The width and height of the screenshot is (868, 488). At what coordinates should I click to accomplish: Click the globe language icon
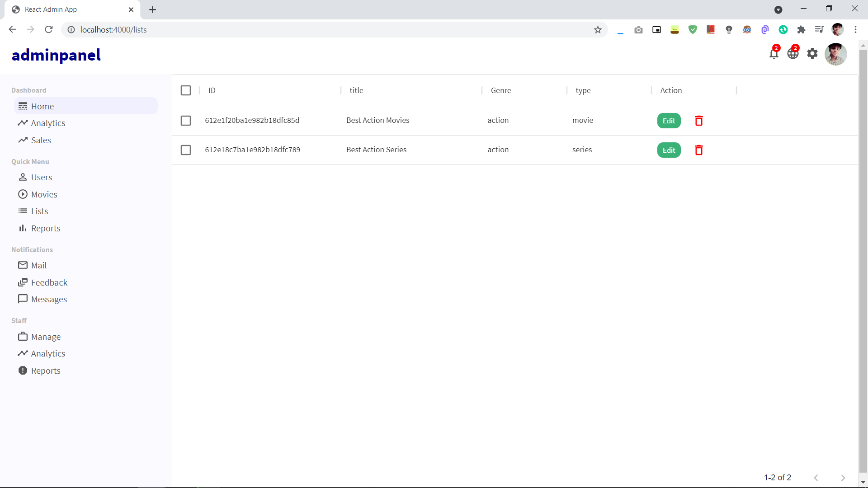[793, 54]
